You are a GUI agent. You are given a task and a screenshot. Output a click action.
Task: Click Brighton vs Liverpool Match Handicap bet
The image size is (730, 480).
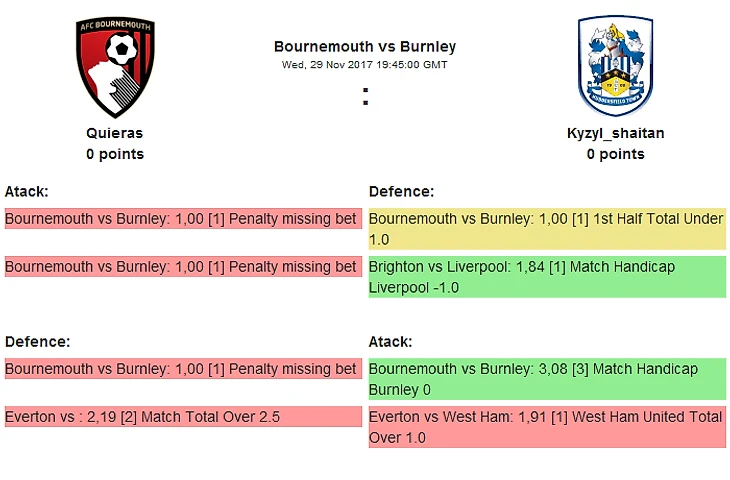tap(547, 277)
